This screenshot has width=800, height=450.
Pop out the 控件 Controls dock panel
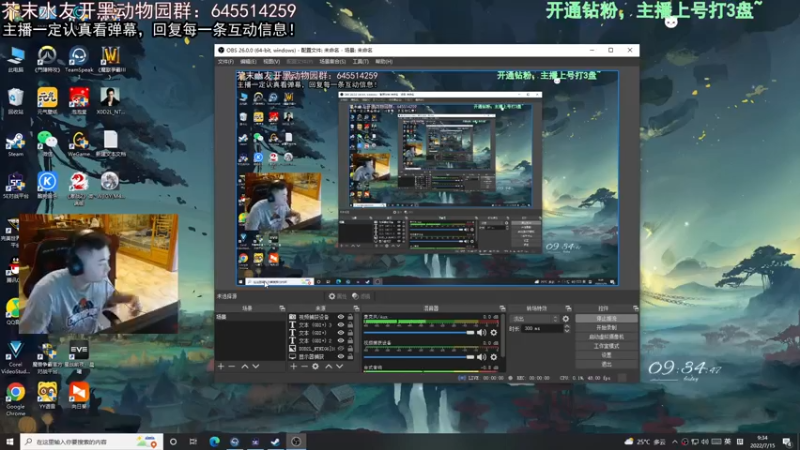[x=635, y=308]
